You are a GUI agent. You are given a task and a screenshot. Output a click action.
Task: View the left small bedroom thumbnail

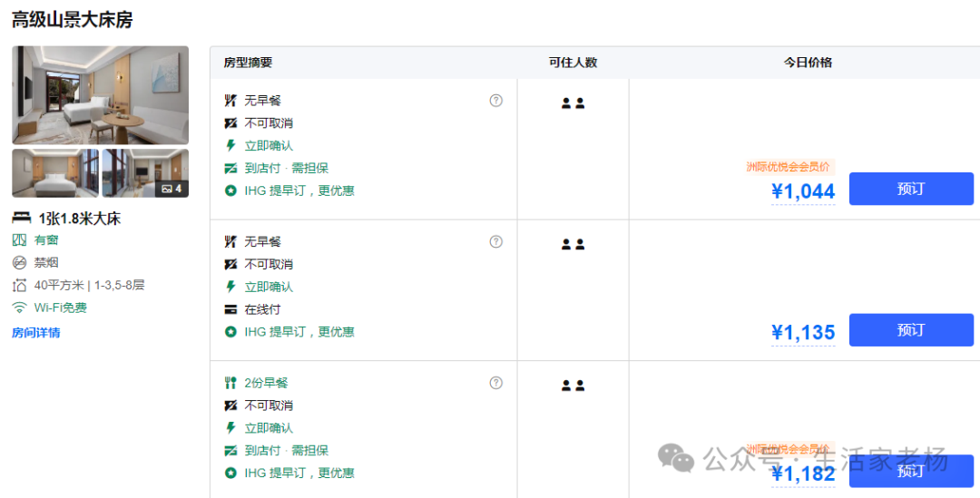point(55,173)
